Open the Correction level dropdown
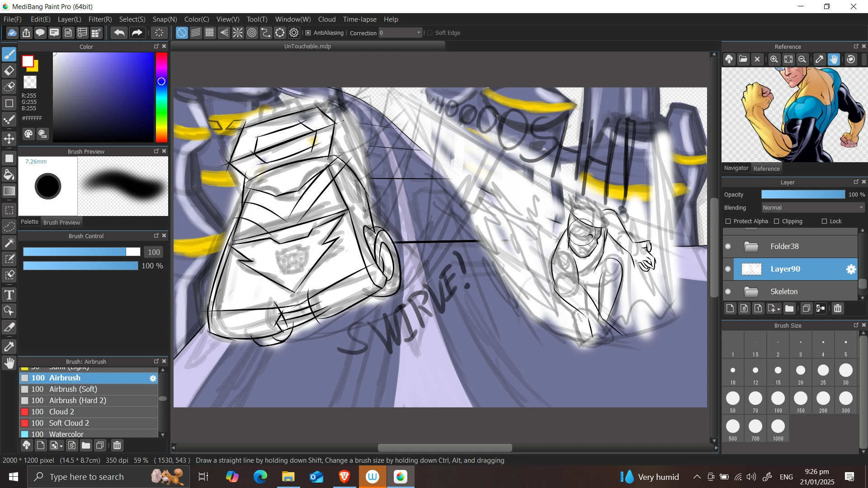The image size is (868, 488). click(x=418, y=33)
